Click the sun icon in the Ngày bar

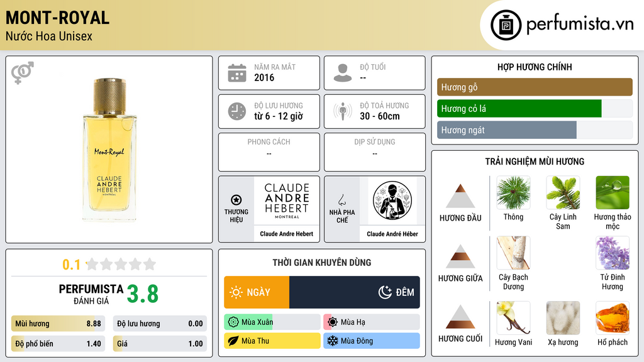(236, 292)
